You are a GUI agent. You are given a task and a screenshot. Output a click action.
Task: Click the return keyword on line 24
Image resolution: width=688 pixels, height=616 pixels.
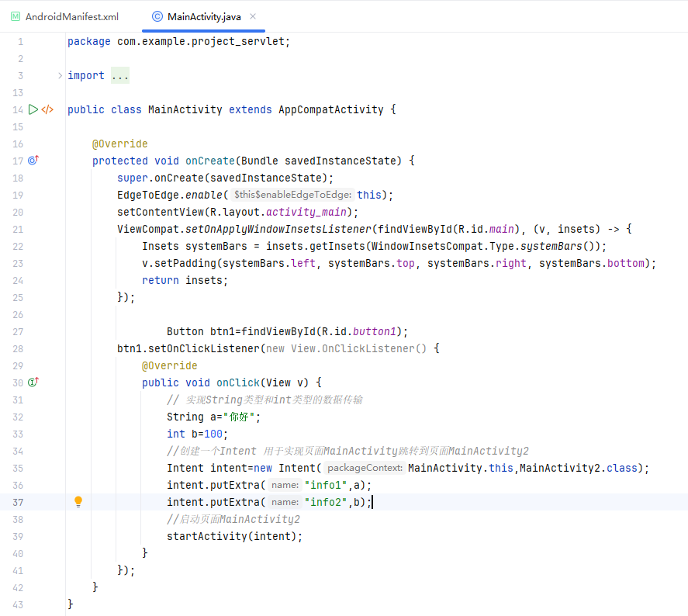[160, 280]
